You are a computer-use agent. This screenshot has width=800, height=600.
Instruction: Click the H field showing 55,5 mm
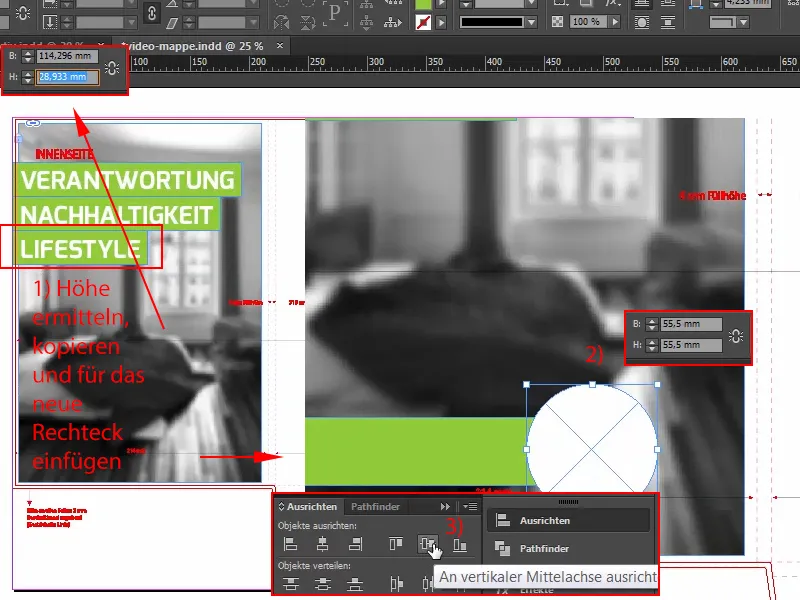[x=691, y=345]
